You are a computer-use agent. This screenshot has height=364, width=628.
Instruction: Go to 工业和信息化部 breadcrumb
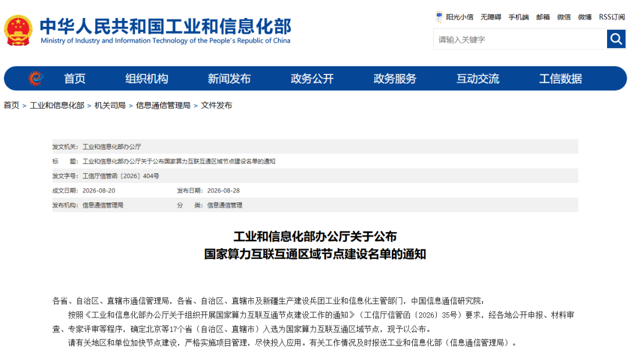(57, 105)
